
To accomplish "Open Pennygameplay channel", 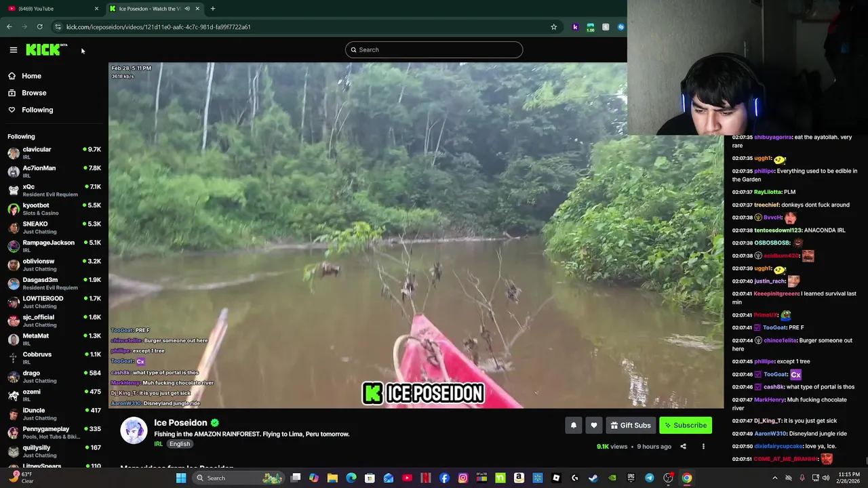I will (x=54, y=432).
